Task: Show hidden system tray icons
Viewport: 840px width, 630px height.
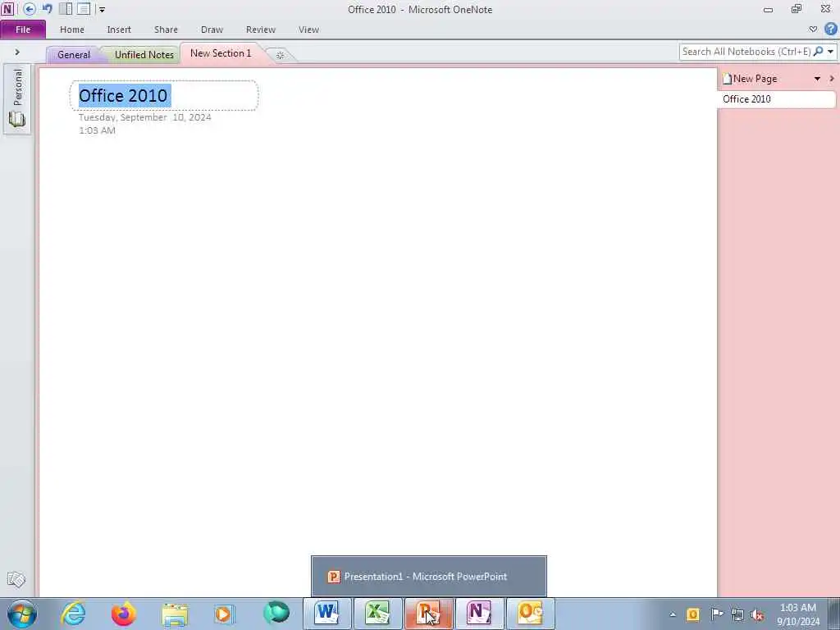Action: (x=673, y=614)
